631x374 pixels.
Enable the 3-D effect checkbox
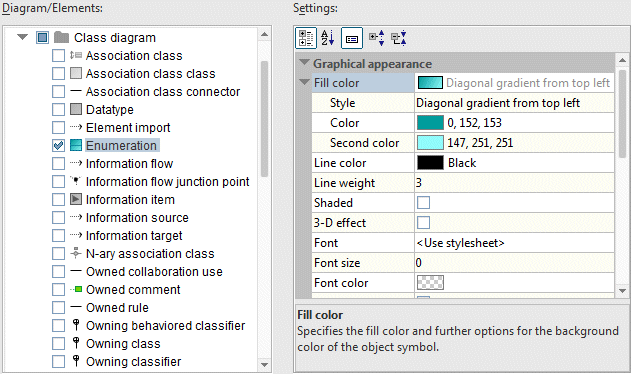[x=423, y=223]
